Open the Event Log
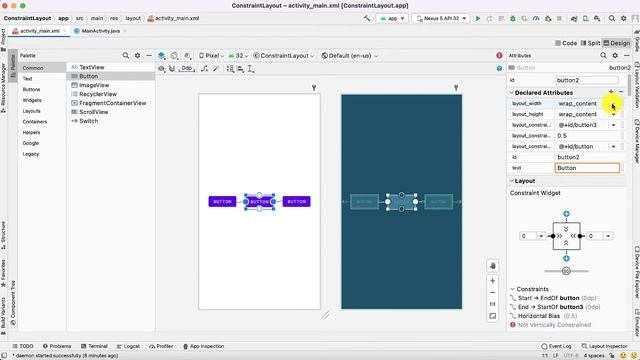This screenshot has height=360, width=640. [556, 346]
